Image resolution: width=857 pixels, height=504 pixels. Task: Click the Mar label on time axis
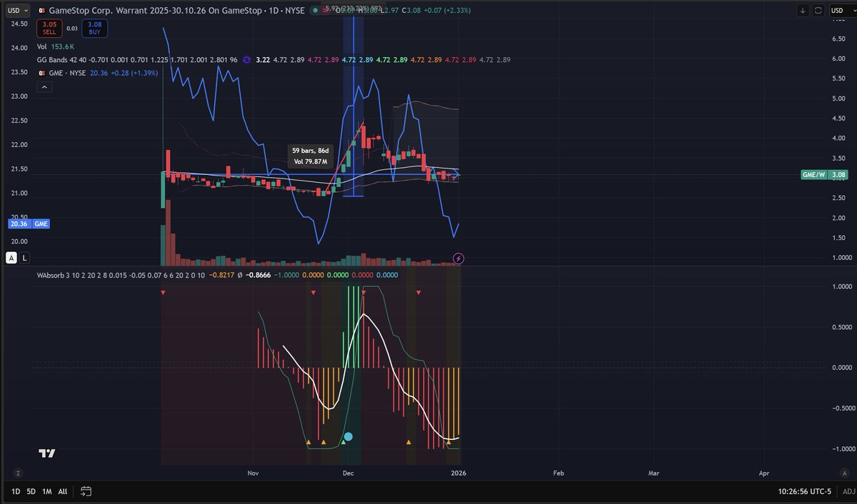653,473
